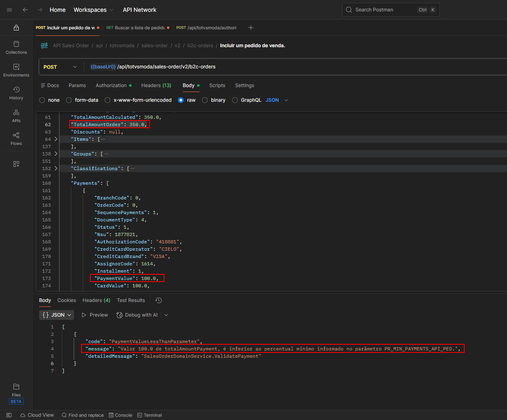Switch to the Headers (13) tab

[156, 85]
